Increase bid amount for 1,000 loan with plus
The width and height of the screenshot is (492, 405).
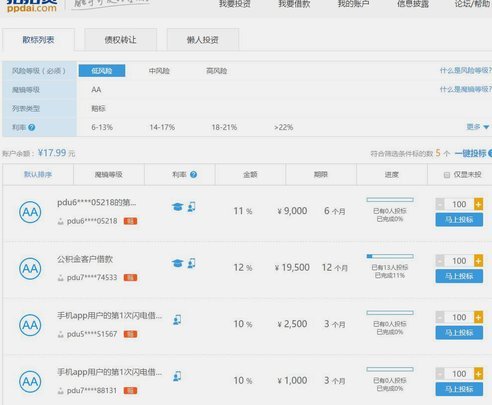[x=478, y=374]
